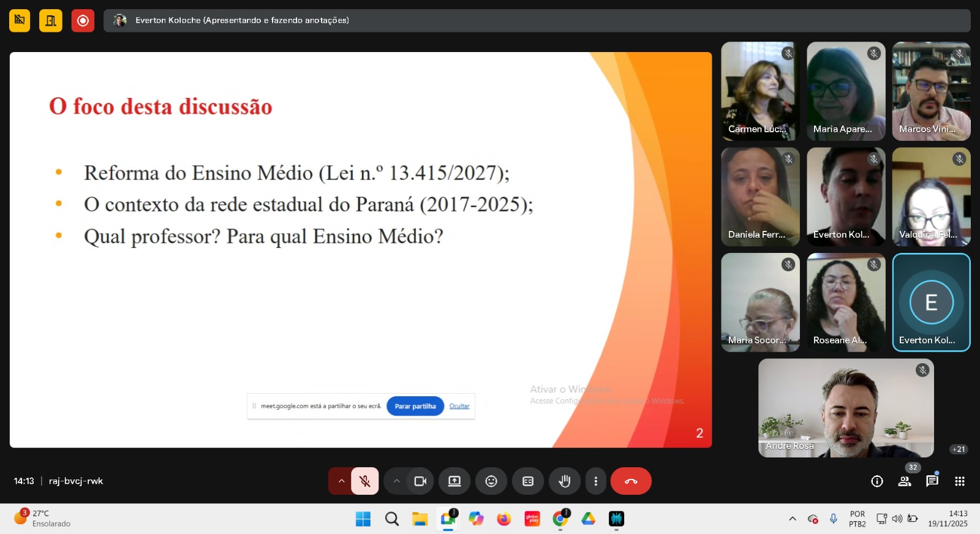Viewport: 980px width, 534px height.
Task: Click the yellow door icon at top
Action: 51,21
